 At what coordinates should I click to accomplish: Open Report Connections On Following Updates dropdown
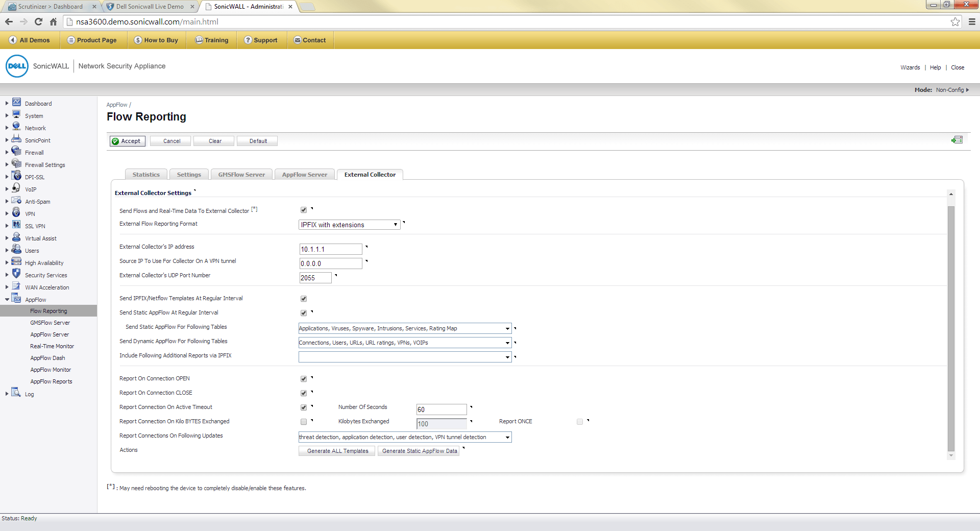(x=405, y=437)
